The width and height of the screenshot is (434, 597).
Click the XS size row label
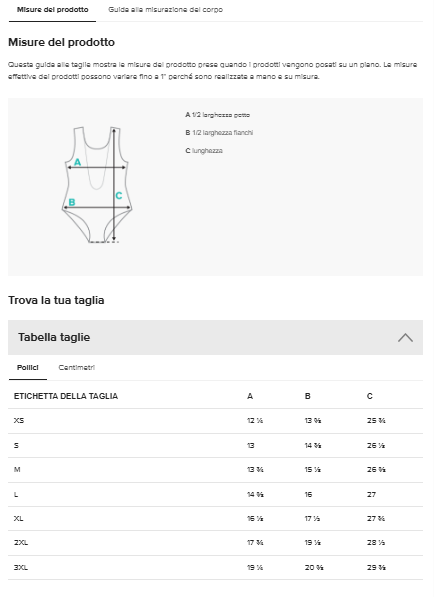(19, 421)
